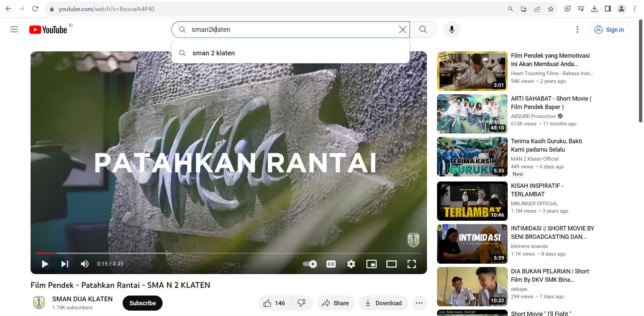Toggle closed captions on video
This screenshot has width=644, height=316.
point(331,264)
